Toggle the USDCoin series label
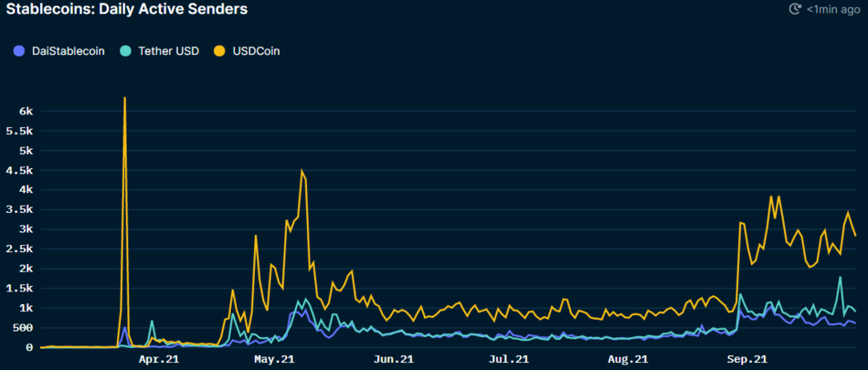The height and width of the screenshot is (370, 868). pos(256,51)
